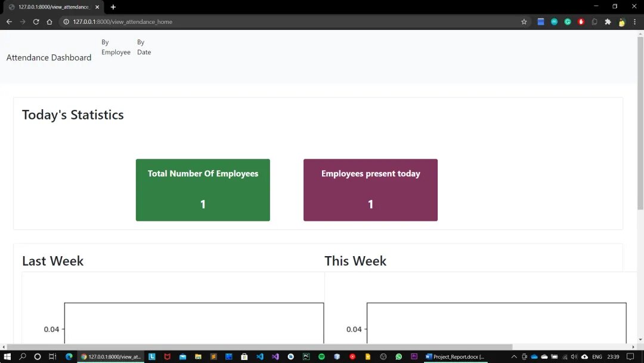
Task: Click the red hand ad-blocker extension icon
Action: coord(581,21)
